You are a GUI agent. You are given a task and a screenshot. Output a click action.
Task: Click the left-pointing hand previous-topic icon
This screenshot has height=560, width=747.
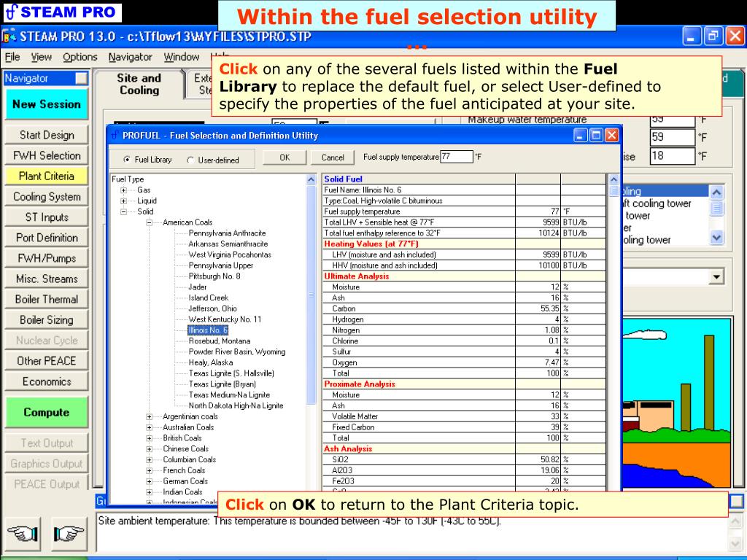point(23,534)
